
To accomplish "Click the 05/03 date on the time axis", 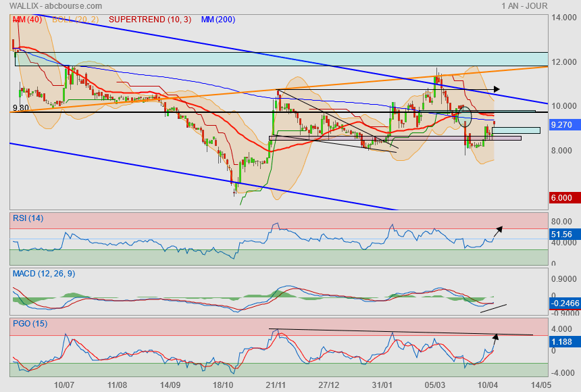I will coord(435,385).
